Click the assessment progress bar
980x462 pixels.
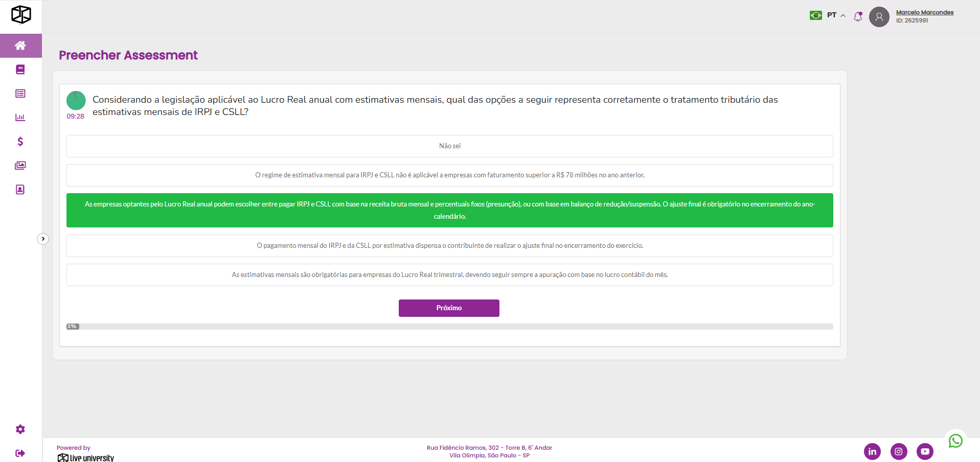point(449,327)
